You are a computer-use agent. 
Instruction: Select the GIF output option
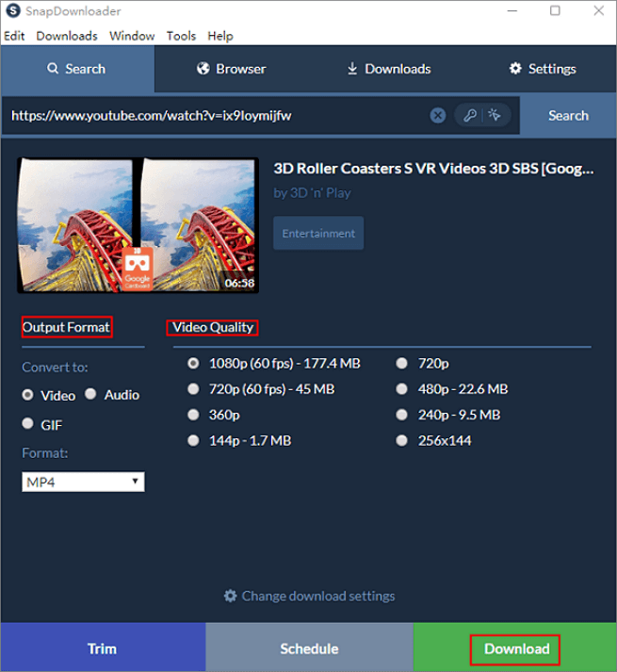coord(28,424)
